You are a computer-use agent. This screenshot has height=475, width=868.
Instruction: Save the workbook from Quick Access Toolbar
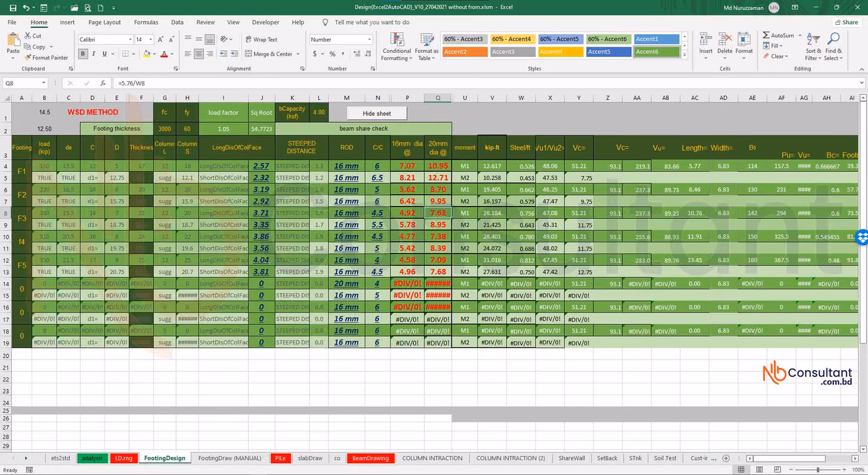12,7
